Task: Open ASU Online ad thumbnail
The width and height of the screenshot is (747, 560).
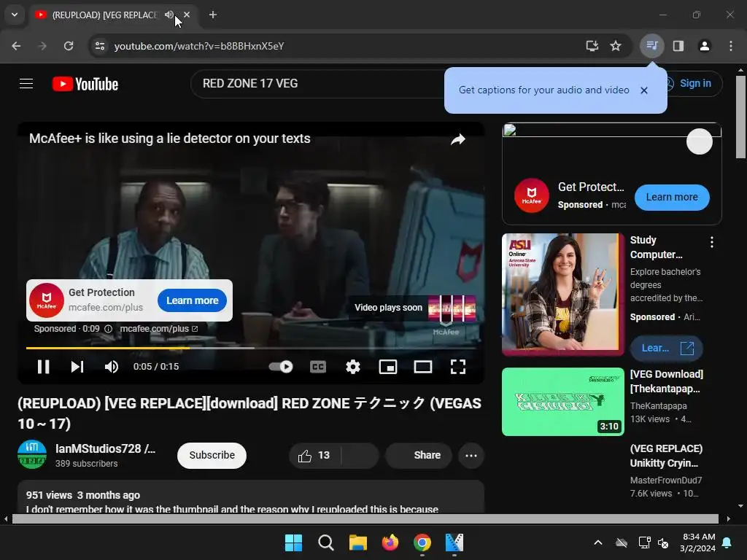Action: (x=562, y=295)
